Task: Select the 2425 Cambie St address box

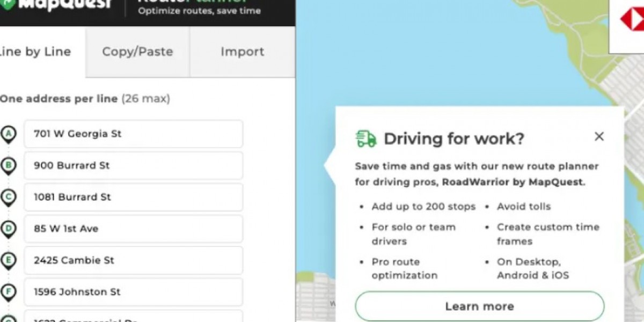Action: (133, 261)
